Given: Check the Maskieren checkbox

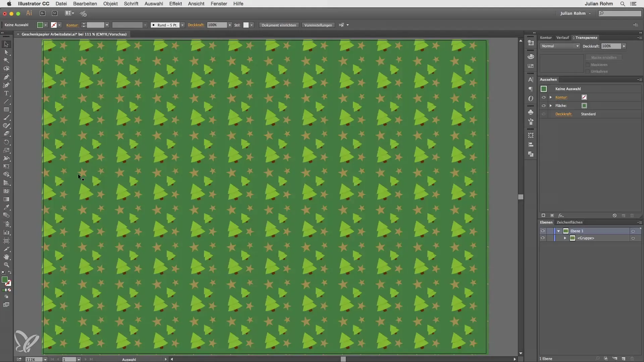Looking at the screenshot, I should click(588, 65).
